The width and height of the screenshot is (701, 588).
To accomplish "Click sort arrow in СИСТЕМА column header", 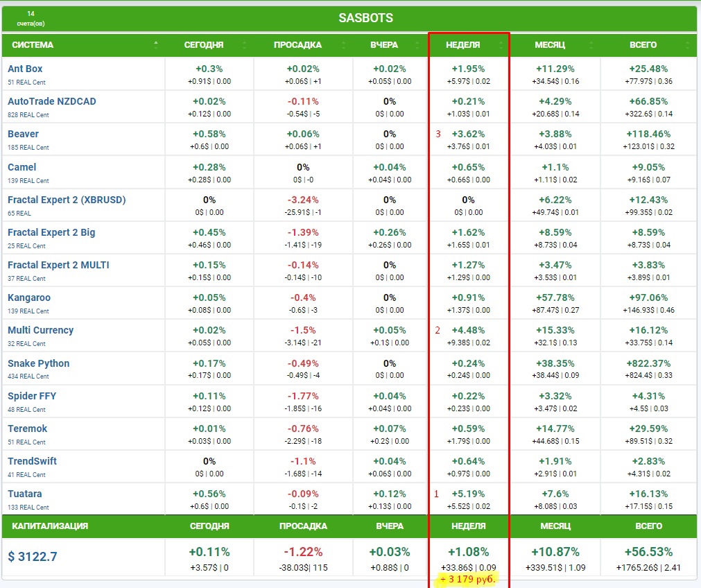I will coord(156,44).
